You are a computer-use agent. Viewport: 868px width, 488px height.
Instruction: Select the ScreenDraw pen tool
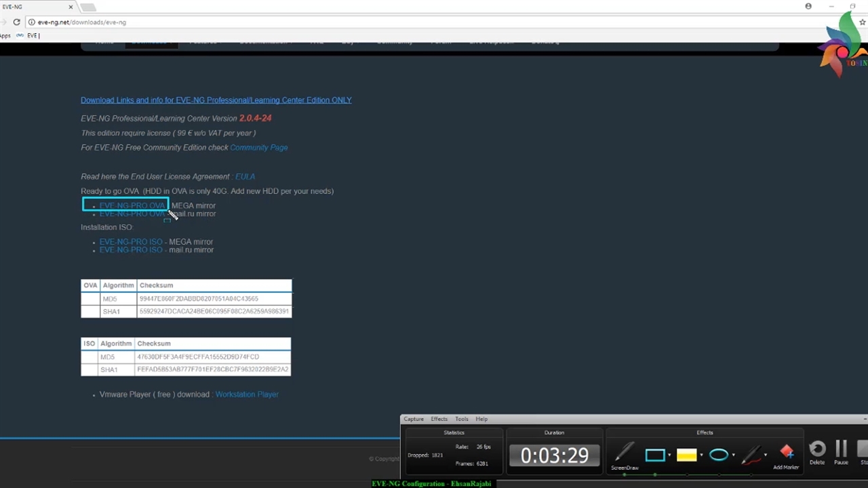pyautogui.click(x=624, y=453)
